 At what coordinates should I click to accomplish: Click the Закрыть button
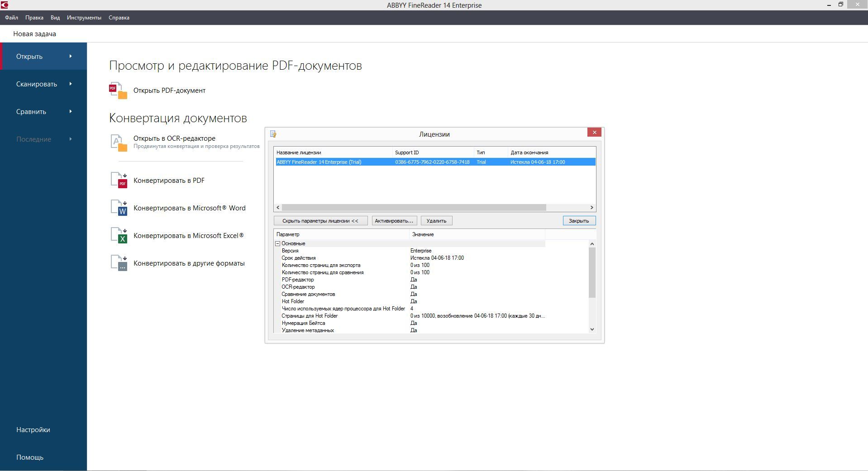[x=579, y=221]
